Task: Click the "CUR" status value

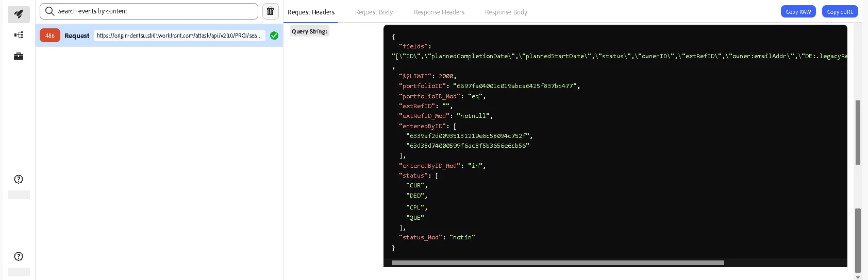Action: [x=415, y=185]
